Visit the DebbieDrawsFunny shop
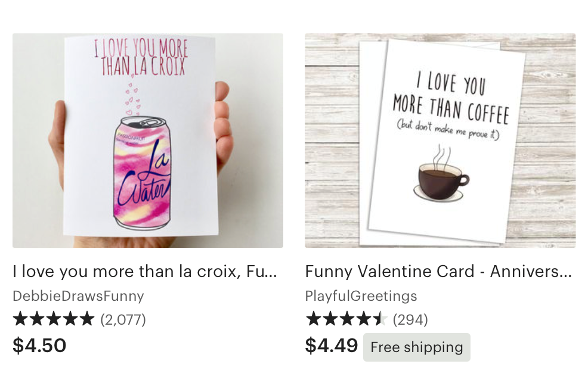Viewport: 588px width, 392px height. click(78, 296)
